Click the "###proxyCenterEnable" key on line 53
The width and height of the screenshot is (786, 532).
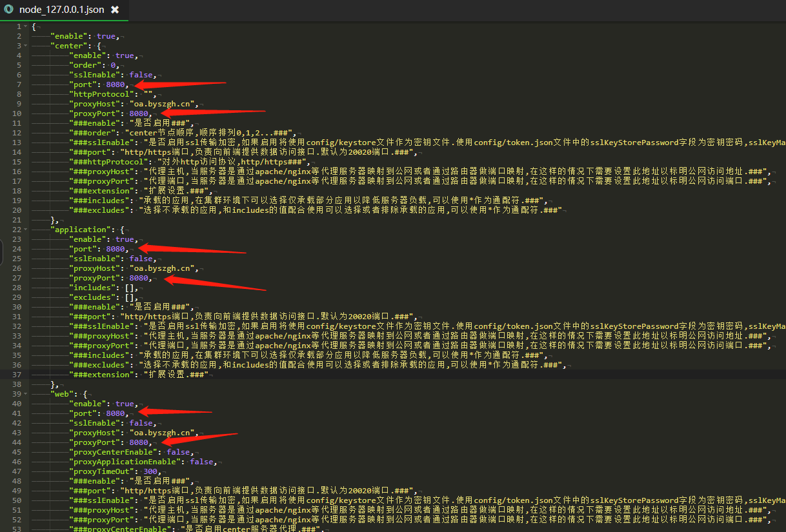121,529
